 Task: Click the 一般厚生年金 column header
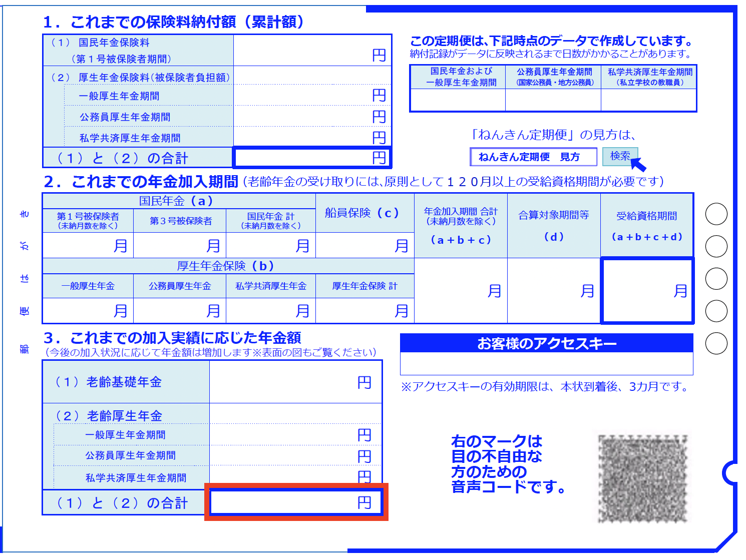point(88,286)
